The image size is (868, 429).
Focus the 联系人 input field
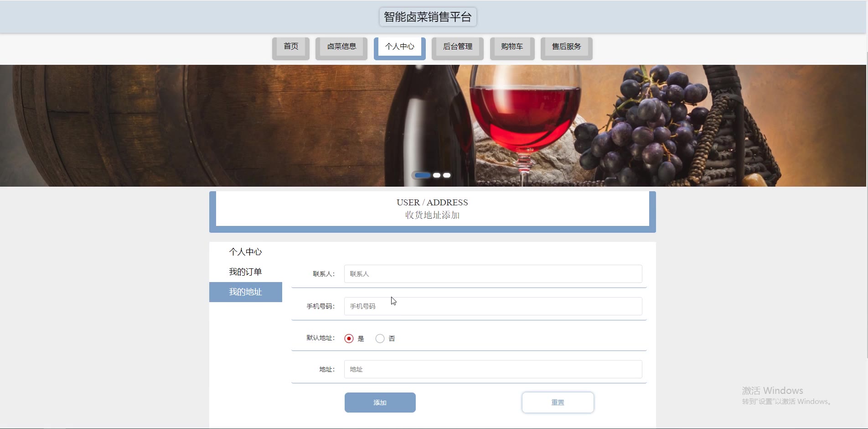point(493,274)
